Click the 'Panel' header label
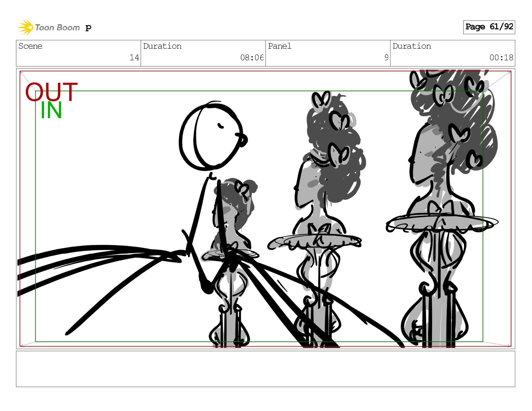The image size is (532, 411). 280,46
